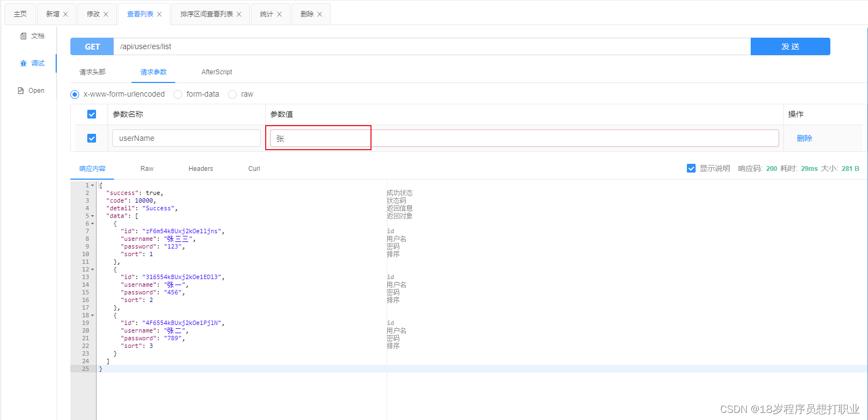Toggle the select-all parameters header checkbox
Image resolution: width=868 pixels, height=420 pixels.
pyautogui.click(x=92, y=114)
